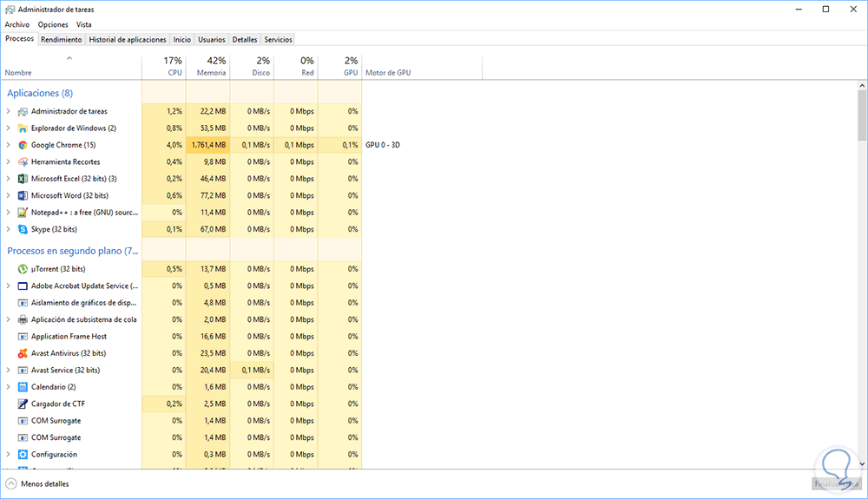The width and height of the screenshot is (868, 499).
Task: Click the Calendario icon
Action: (23, 387)
